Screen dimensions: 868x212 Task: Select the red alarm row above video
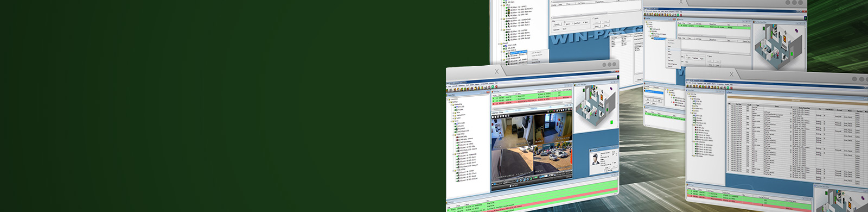532,100
